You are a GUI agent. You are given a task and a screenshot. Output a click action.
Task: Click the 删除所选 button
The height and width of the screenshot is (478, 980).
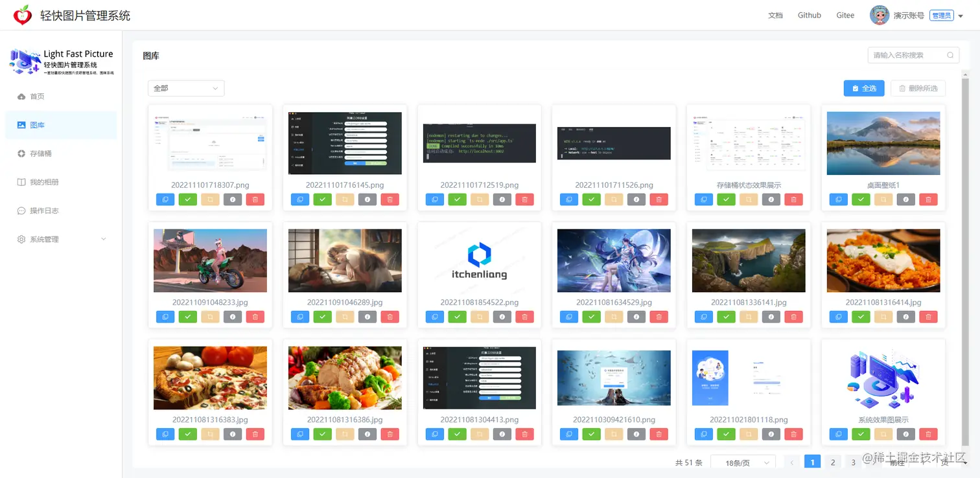coord(918,88)
